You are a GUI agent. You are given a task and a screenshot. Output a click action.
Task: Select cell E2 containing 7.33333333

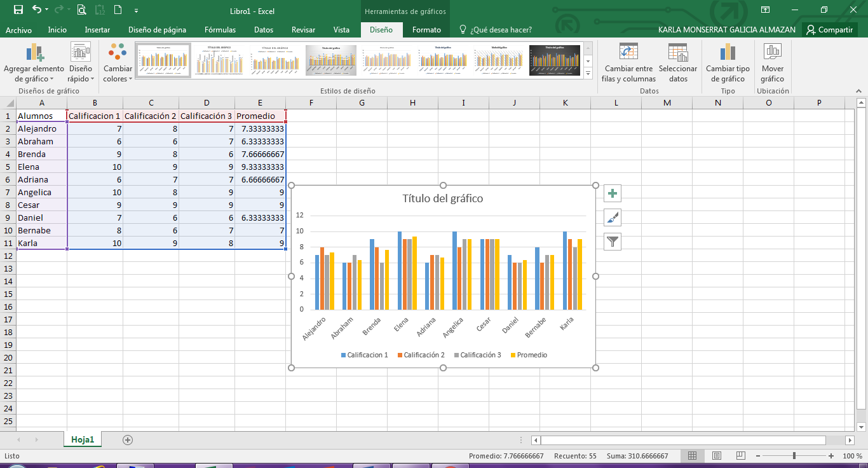(x=260, y=128)
